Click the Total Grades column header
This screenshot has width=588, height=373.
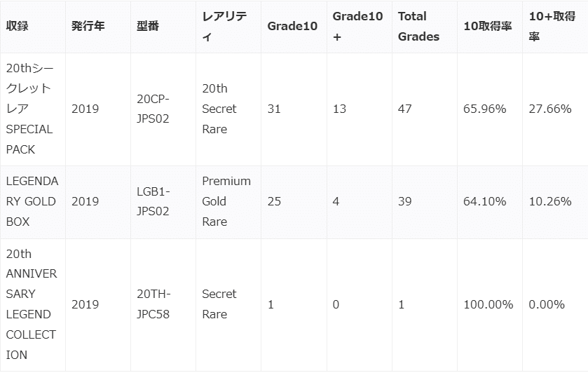click(x=418, y=27)
